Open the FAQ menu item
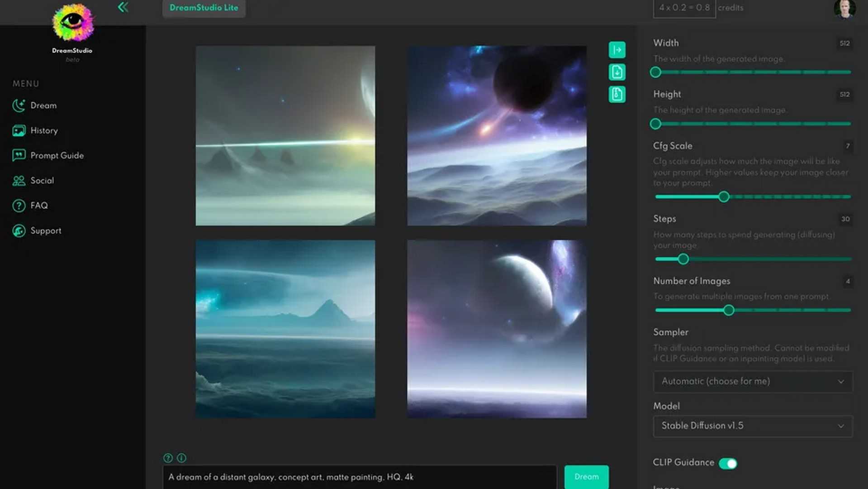 (39, 206)
